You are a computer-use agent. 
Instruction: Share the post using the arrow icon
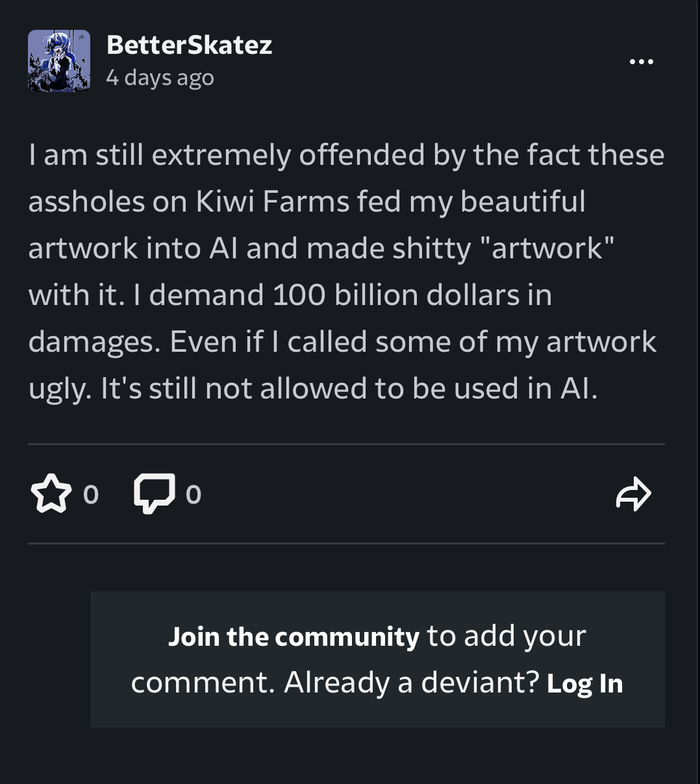(x=633, y=494)
